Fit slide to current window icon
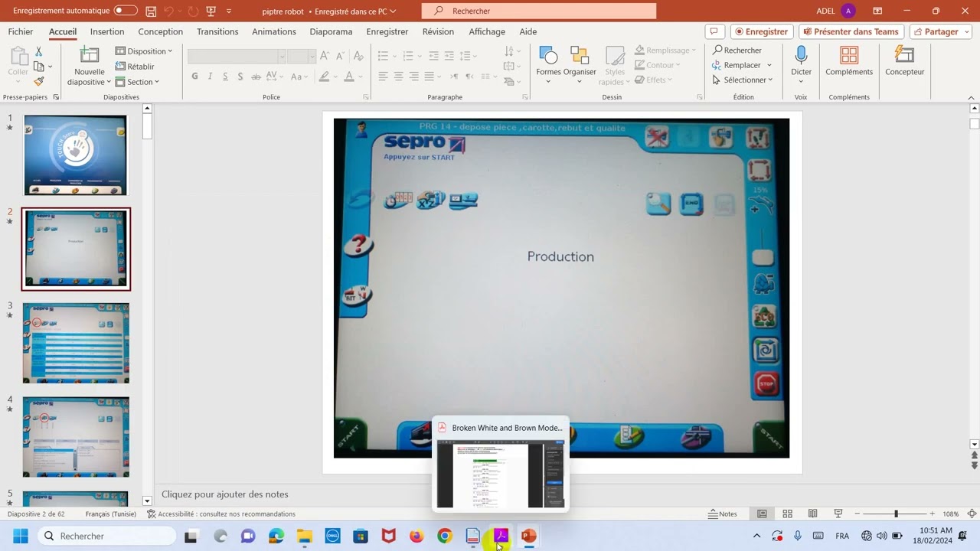Screen dimensions: 980x551 click(972, 514)
